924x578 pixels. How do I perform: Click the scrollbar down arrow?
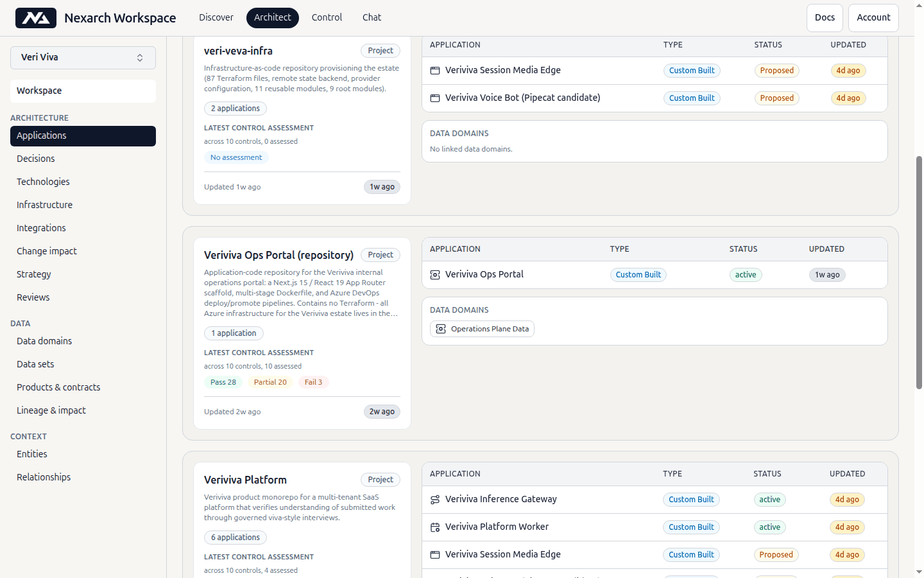919,572
